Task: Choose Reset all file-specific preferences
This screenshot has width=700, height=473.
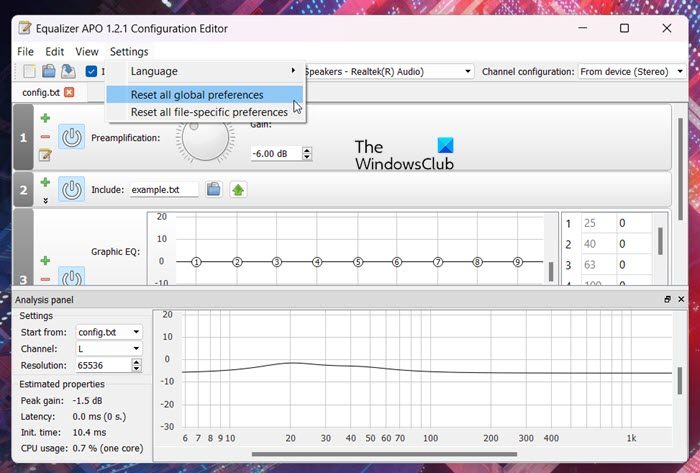Action: click(x=204, y=112)
